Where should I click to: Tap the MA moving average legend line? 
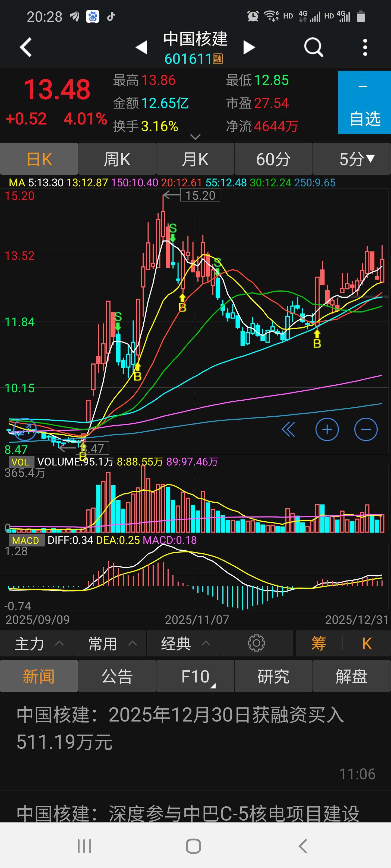pos(172,183)
